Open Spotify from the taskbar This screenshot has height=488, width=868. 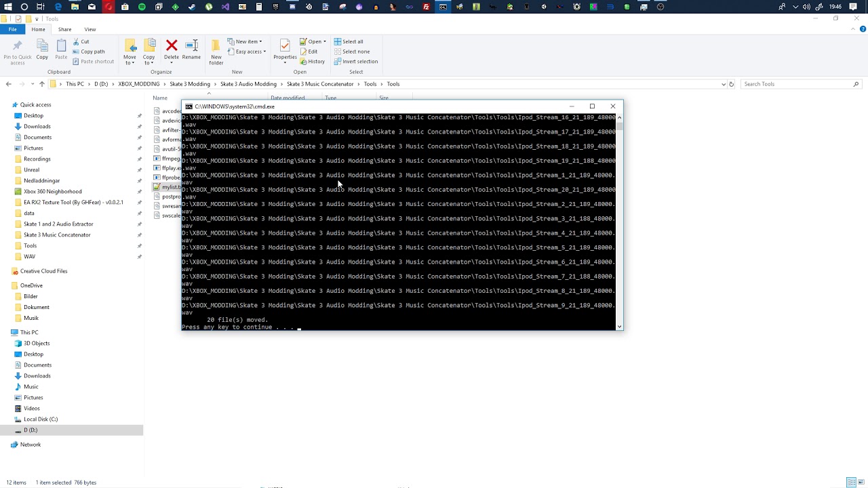(142, 7)
